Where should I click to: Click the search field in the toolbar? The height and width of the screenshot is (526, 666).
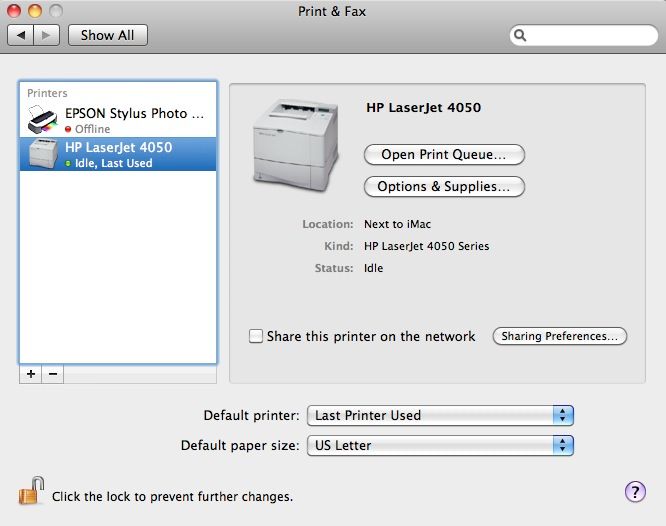590,35
